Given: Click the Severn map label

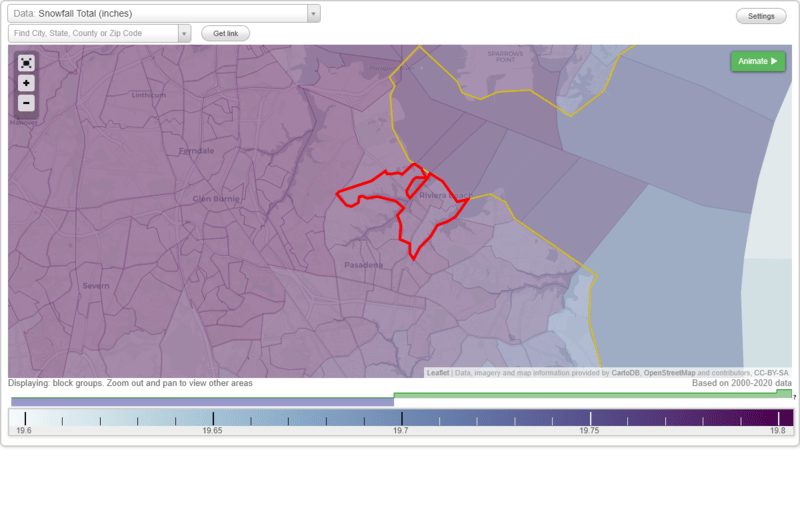Looking at the screenshot, I should 96,286.
